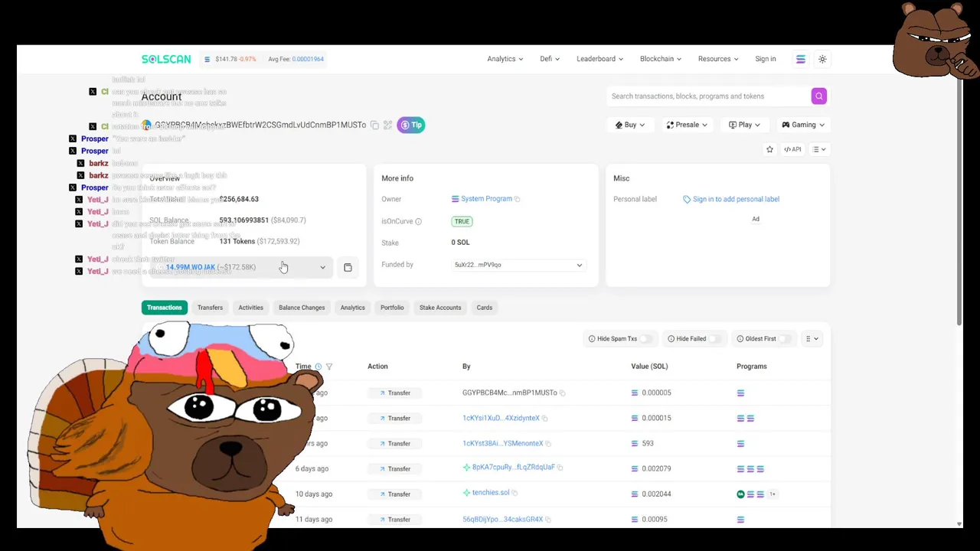Click the Sign in link
This screenshot has height=551, width=980.
pyautogui.click(x=766, y=59)
